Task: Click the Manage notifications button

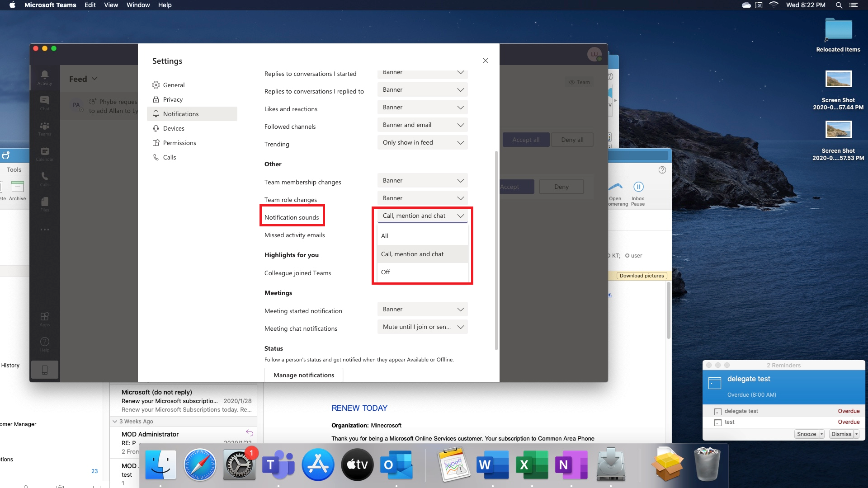Action: (304, 375)
